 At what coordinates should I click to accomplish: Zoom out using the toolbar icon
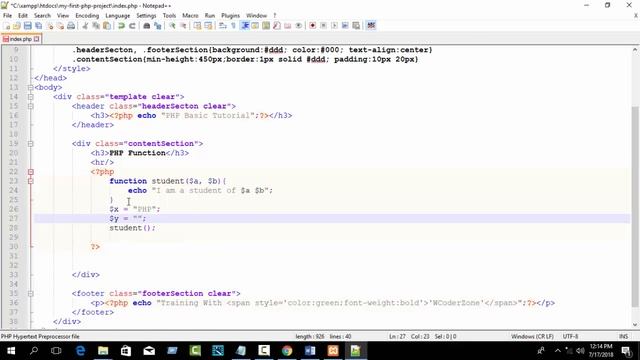point(183,26)
